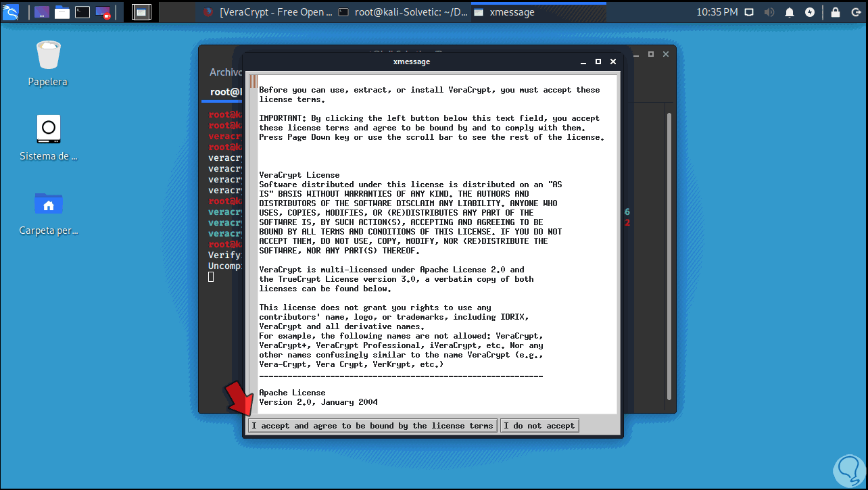Open the notifications bell icon
This screenshot has height=490, width=868.
point(790,12)
